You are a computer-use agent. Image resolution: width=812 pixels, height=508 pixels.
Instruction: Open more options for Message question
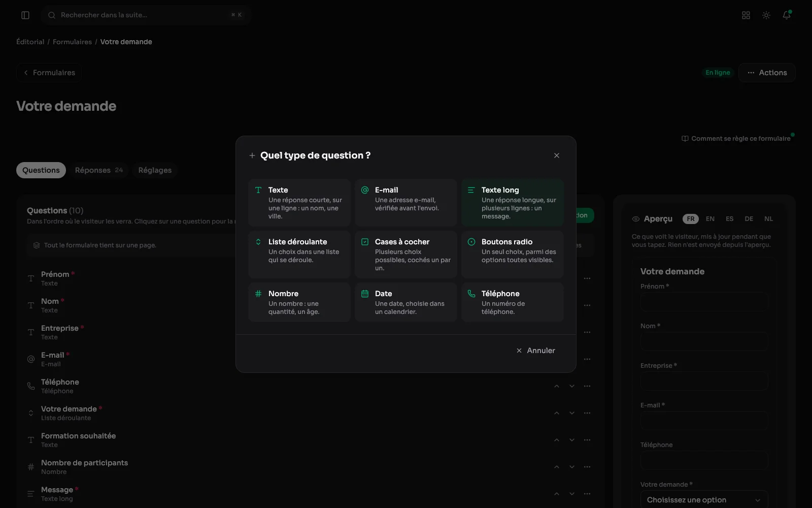587,494
